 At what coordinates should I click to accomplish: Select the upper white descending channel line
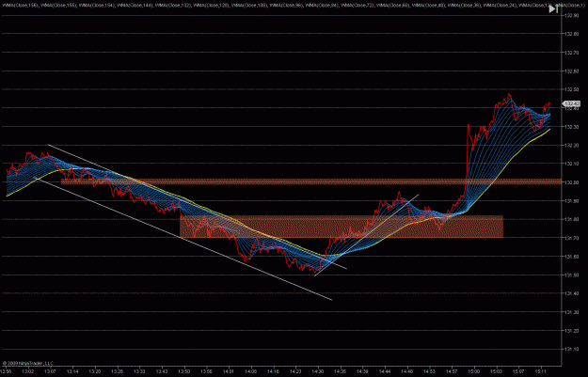197,207
